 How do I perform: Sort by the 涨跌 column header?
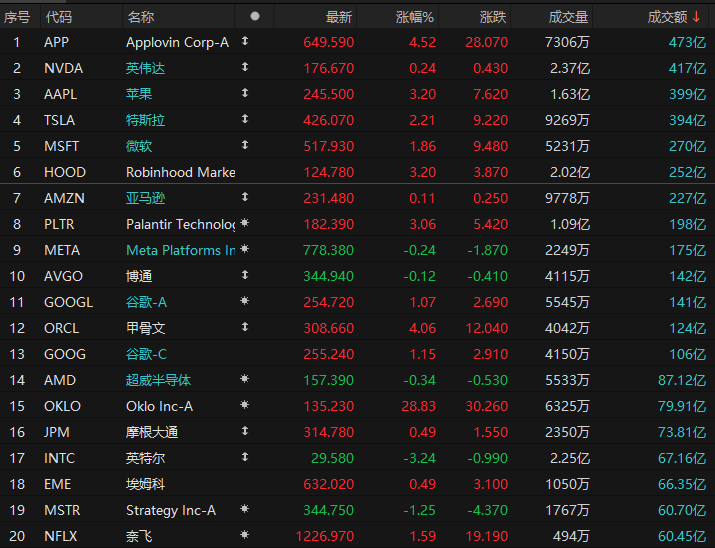click(x=493, y=17)
